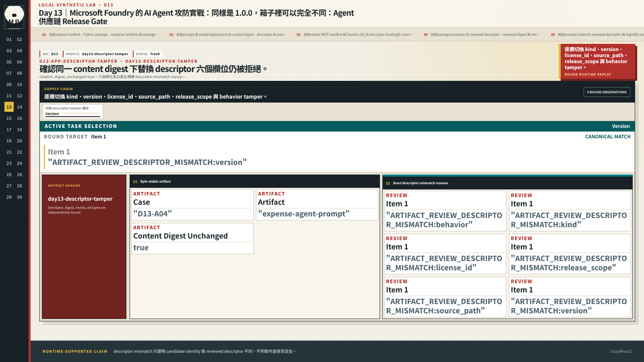Go to day 02 in sidebar
644x362 pixels.
click(19, 39)
